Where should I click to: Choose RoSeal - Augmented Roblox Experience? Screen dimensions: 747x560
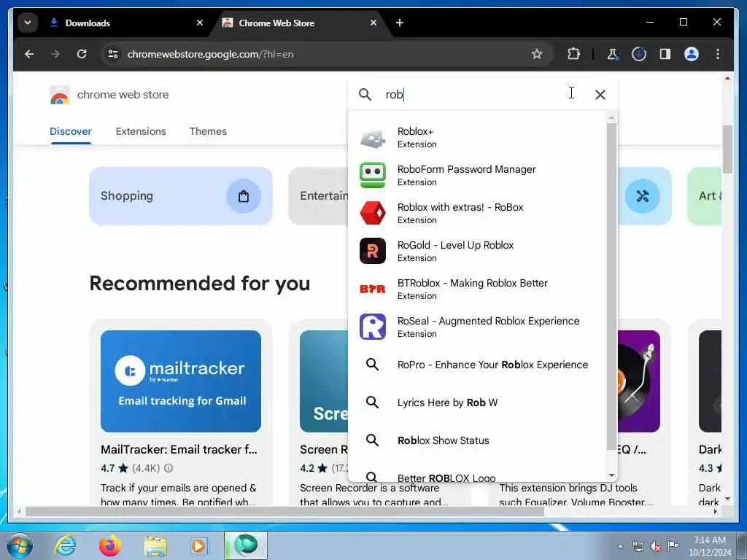[478, 327]
